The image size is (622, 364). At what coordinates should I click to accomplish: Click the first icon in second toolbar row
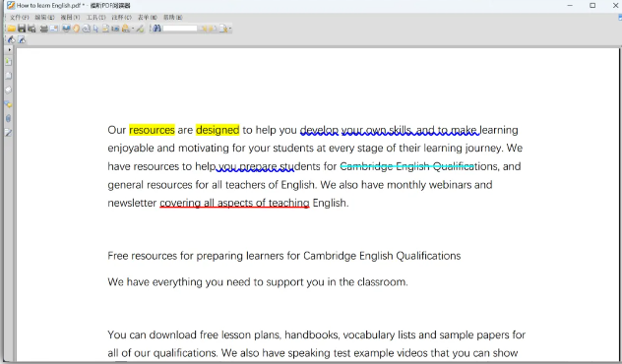coord(12,39)
